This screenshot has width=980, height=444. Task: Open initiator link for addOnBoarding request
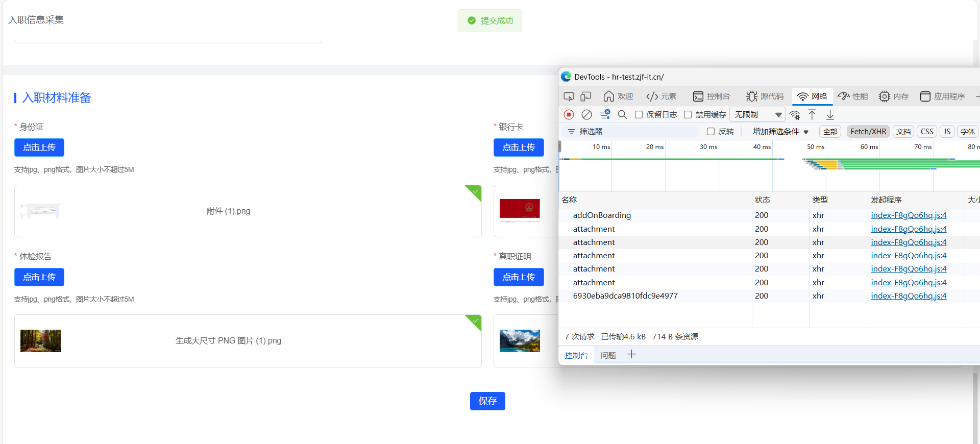(908, 215)
